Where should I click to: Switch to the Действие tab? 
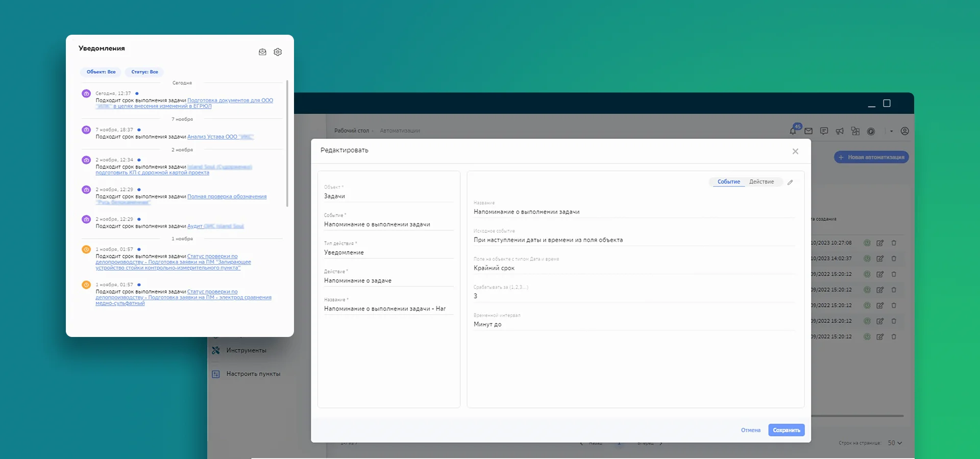tap(761, 182)
